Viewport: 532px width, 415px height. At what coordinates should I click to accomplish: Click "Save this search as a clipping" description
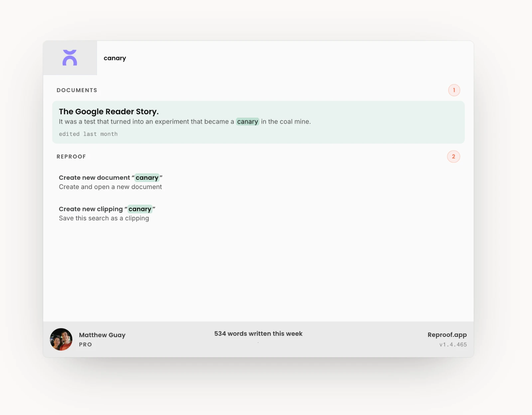[x=104, y=218]
